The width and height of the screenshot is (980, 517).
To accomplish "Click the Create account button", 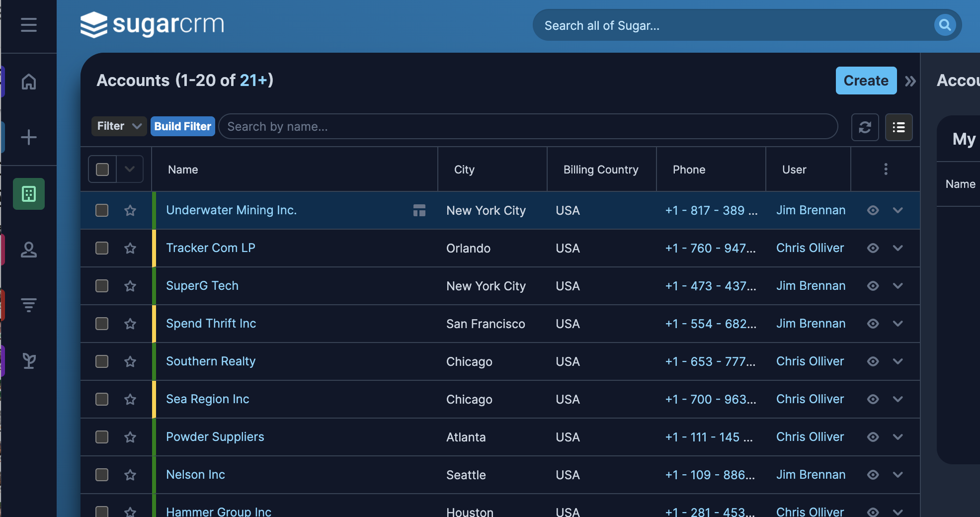I will click(x=866, y=81).
